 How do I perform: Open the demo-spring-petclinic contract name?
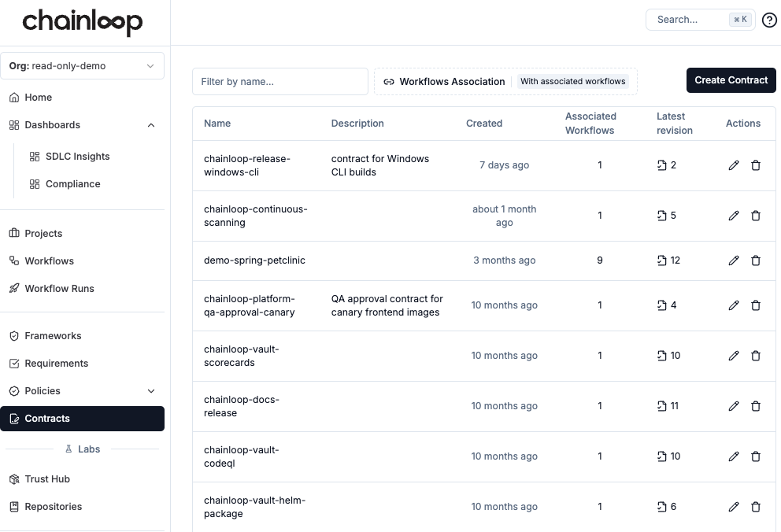tap(254, 260)
